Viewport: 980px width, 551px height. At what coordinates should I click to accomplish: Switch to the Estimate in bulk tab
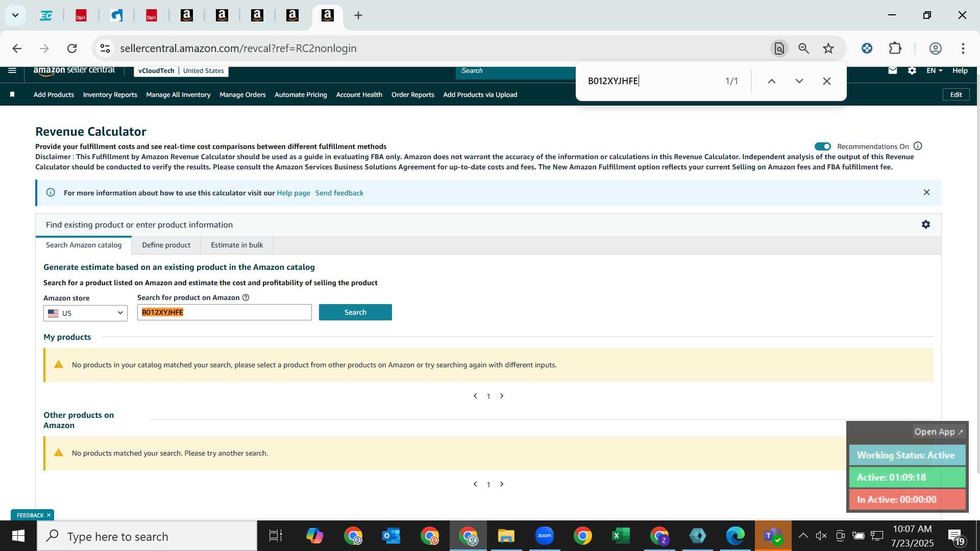(237, 245)
